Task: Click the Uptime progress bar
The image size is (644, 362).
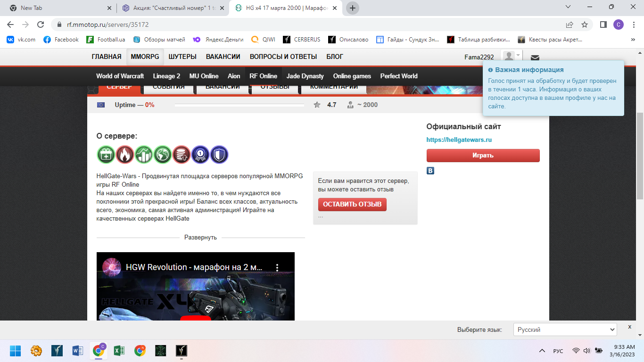Action: click(x=239, y=105)
